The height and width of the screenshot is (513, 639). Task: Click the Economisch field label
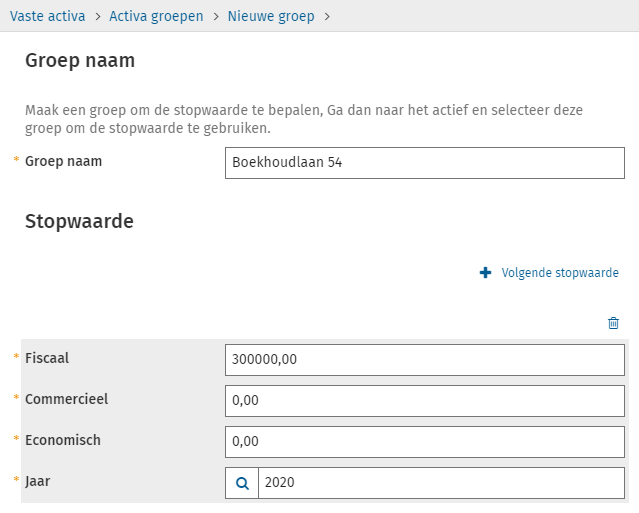click(x=63, y=439)
